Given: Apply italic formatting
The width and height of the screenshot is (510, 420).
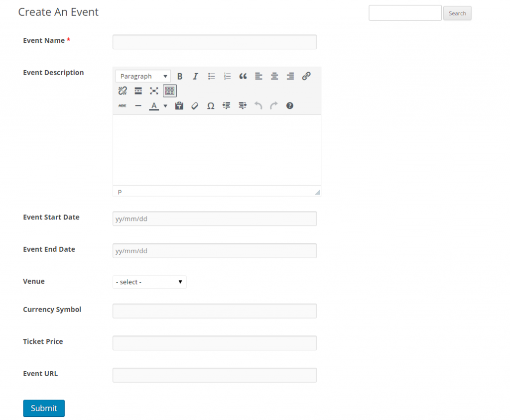Looking at the screenshot, I should 195,76.
